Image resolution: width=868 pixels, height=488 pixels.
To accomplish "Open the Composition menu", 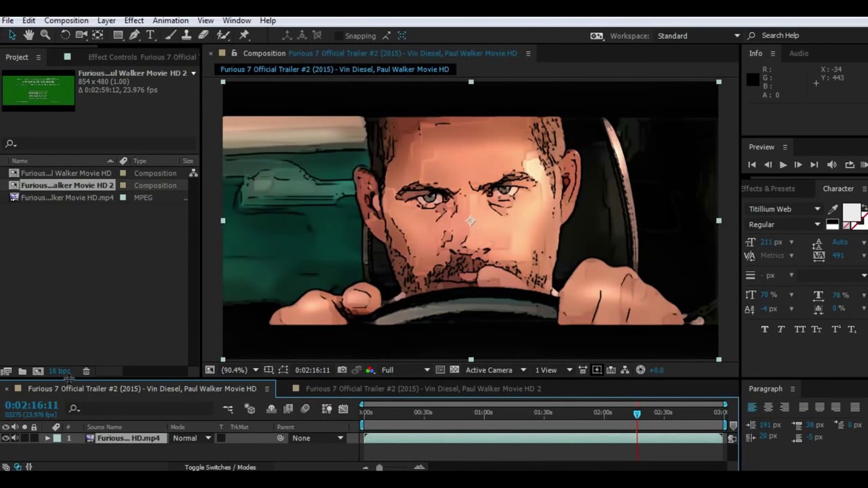I will 66,20.
